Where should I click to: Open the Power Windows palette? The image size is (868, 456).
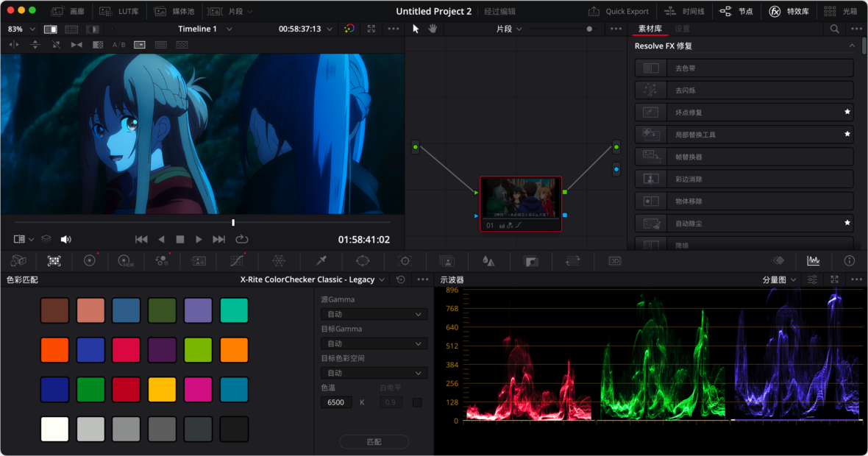click(362, 261)
